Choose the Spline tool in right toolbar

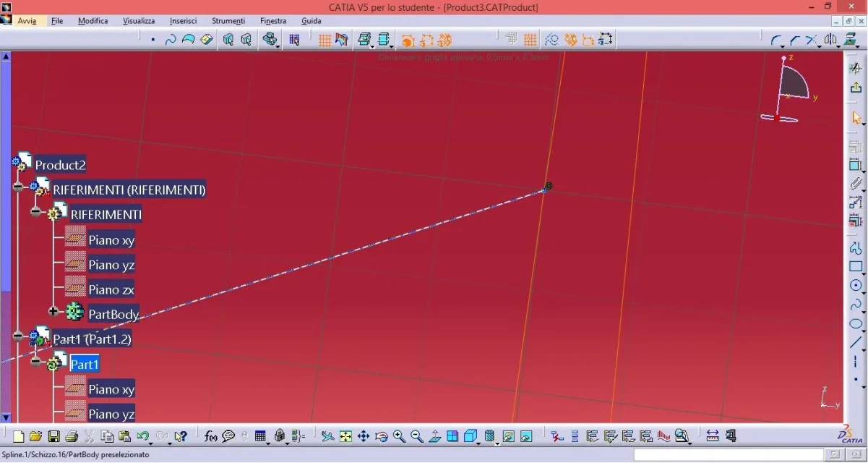856,305
